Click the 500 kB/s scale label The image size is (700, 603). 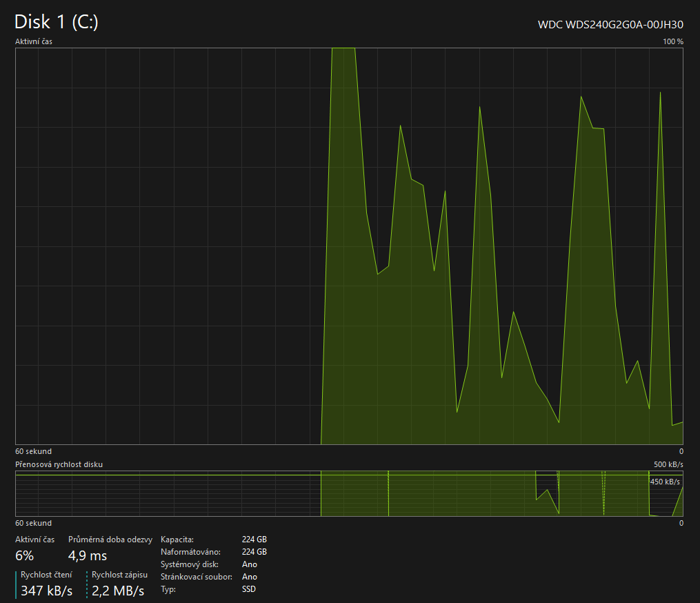(x=668, y=464)
